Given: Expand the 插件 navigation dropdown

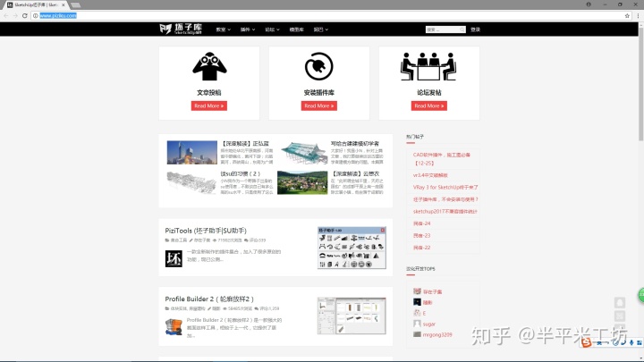Looking at the screenshot, I should 248,29.
